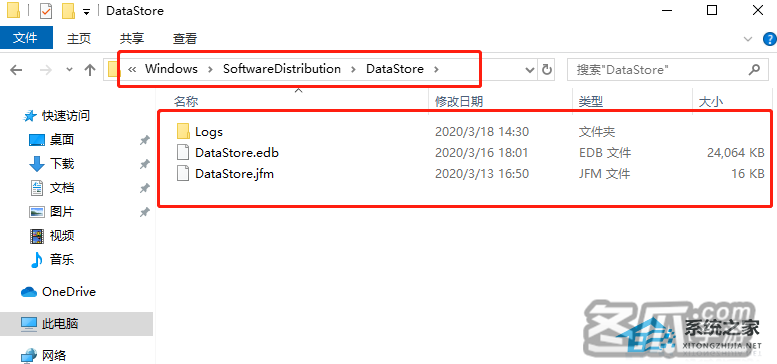Go back using the back arrow
The width and height of the screenshot is (777, 364).
pos(16,70)
